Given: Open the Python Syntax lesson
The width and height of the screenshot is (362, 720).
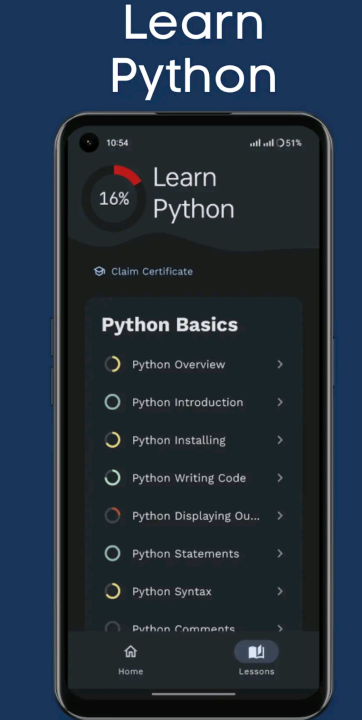Looking at the screenshot, I should click(193, 591).
